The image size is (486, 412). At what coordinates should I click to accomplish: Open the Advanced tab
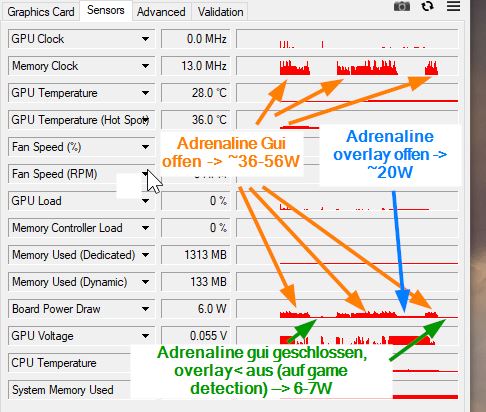point(161,12)
